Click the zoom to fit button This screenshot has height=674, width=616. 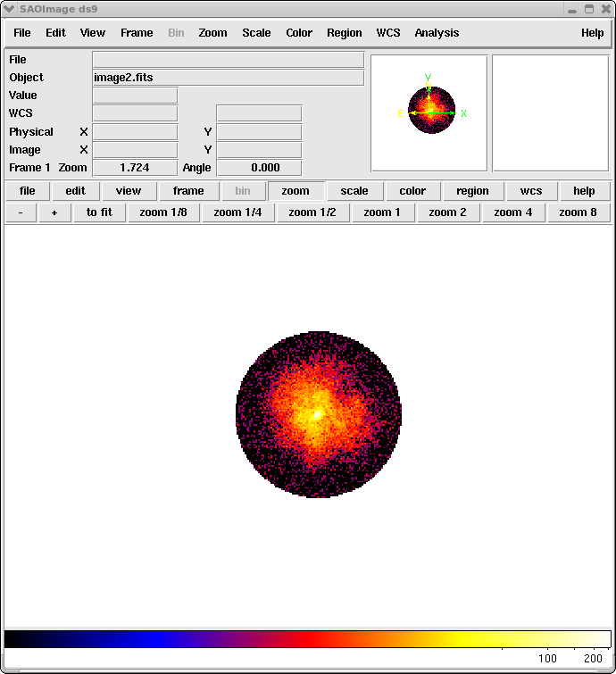click(x=99, y=212)
